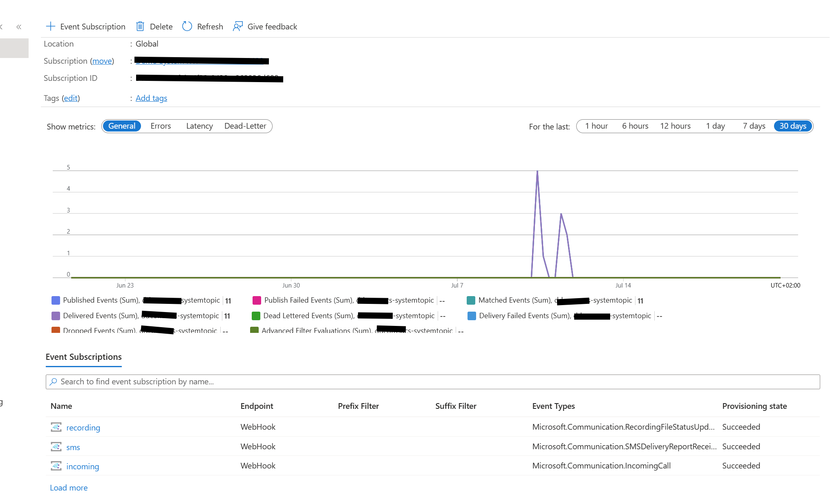Click the Publish Failed Events legend swatch
This screenshot has width=830, height=504.
click(257, 300)
